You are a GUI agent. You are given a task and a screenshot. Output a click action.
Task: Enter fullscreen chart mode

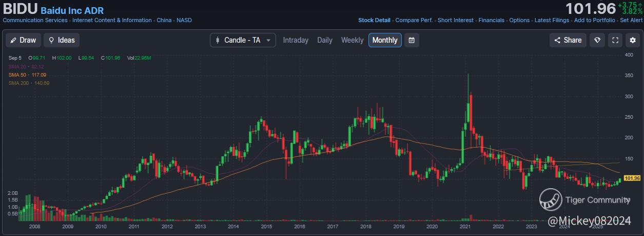[x=615, y=40]
